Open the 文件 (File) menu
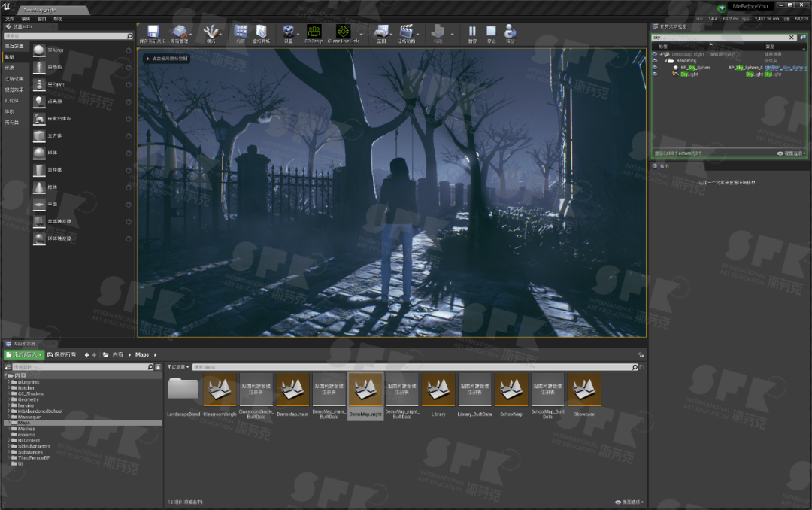 (x=9, y=19)
